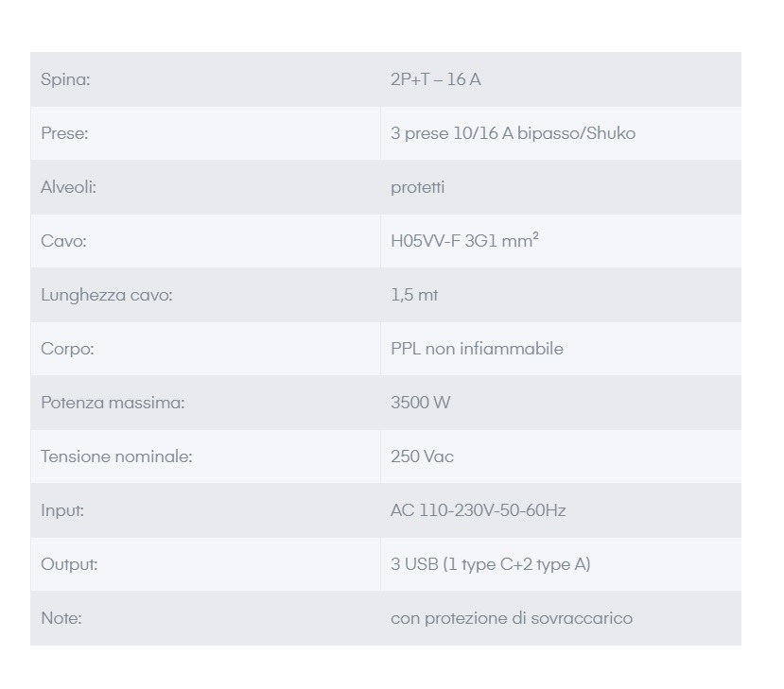Click the 'Potenza massima:' label

click(113, 403)
